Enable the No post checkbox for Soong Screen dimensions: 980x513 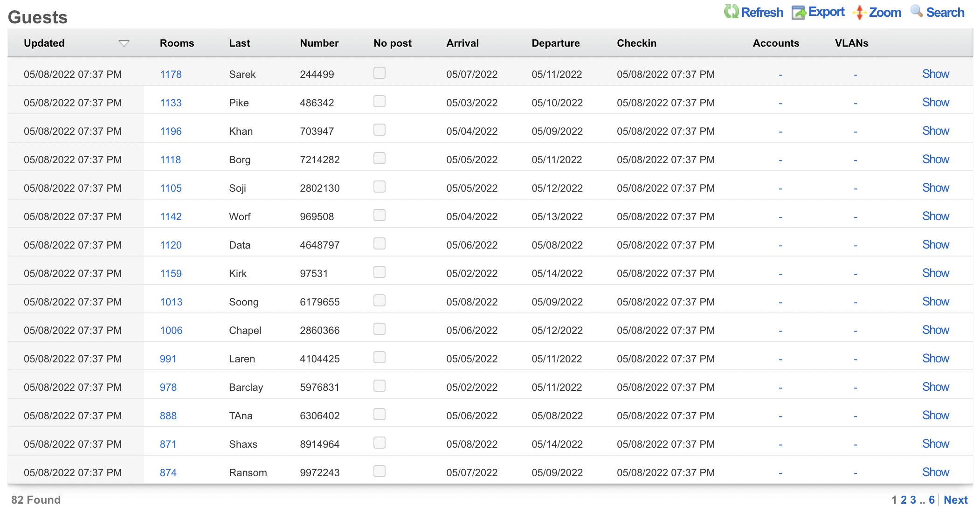click(380, 300)
